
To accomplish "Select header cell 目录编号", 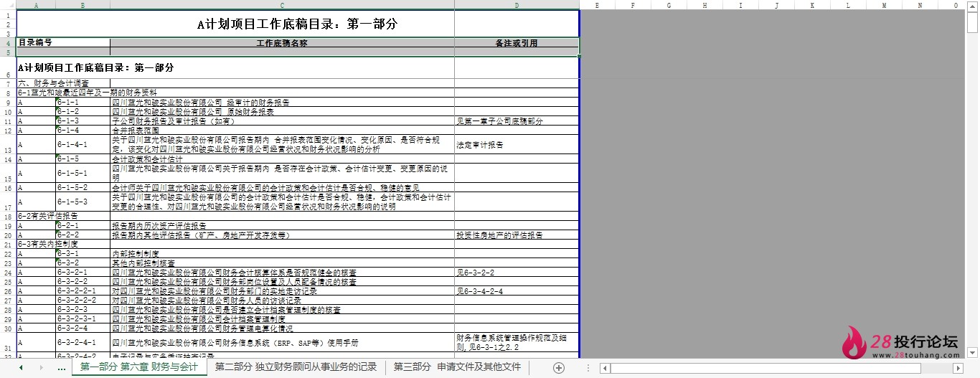I will pyautogui.click(x=63, y=43).
